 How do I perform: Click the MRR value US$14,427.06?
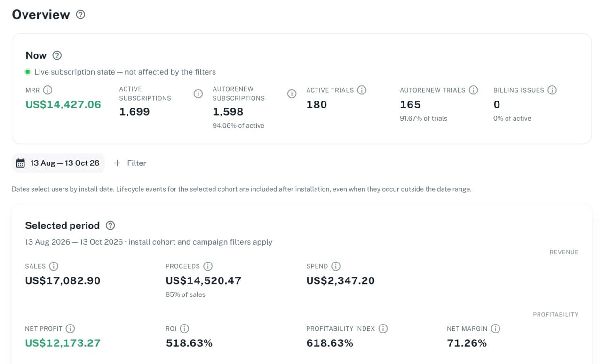click(63, 104)
